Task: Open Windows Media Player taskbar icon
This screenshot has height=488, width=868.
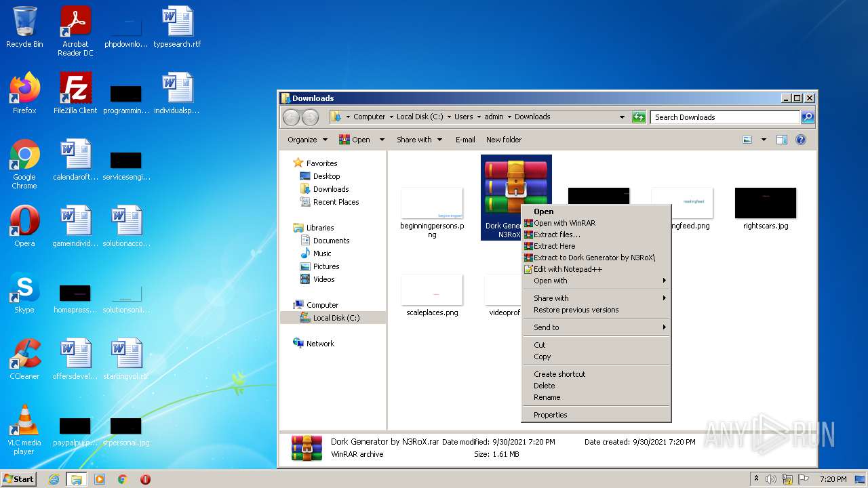Action: tap(100, 479)
